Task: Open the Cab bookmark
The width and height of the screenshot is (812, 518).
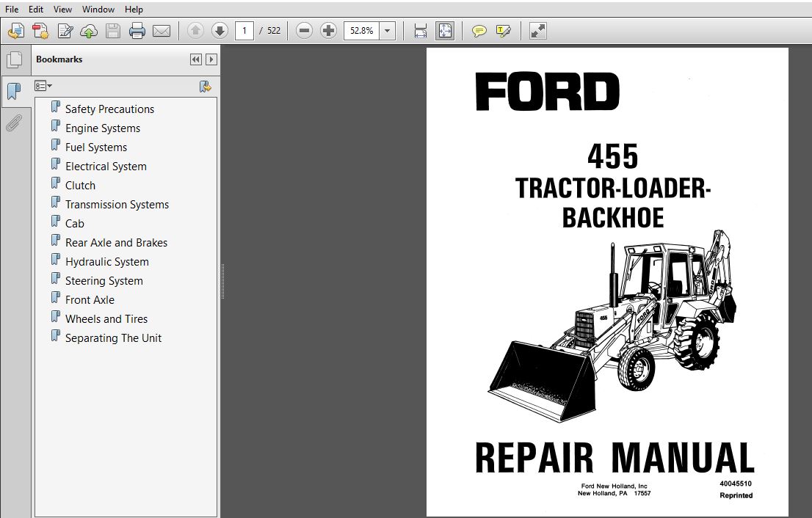Action: 75,224
